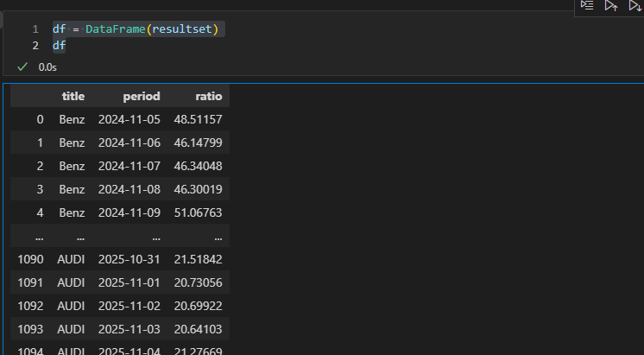The width and height of the screenshot is (644, 355).
Task: Click the ratio value 46.30019
Action: (198, 189)
